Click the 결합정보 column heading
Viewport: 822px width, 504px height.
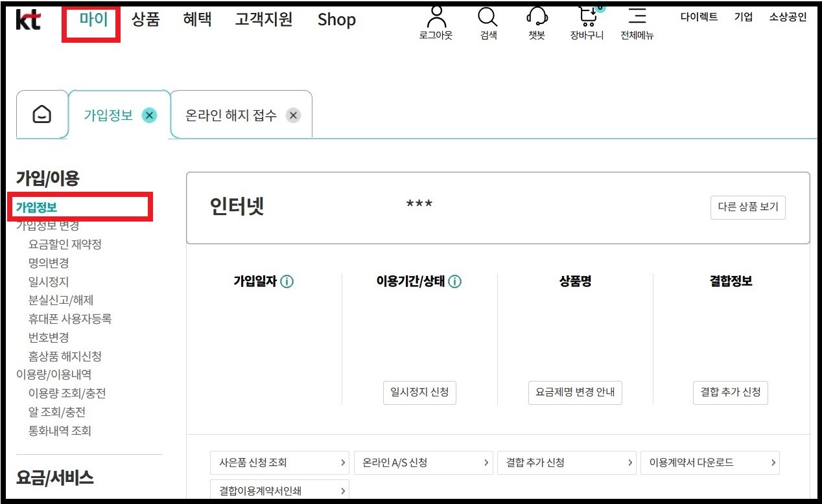click(x=731, y=282)
